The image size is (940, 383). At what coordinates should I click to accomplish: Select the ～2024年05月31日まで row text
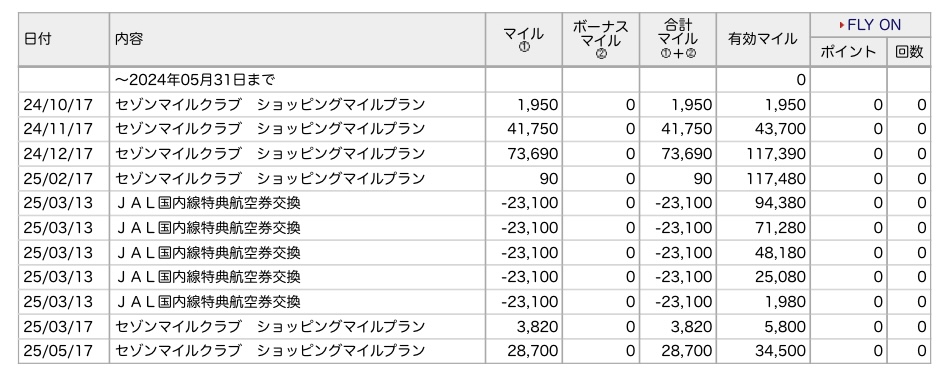195,80
